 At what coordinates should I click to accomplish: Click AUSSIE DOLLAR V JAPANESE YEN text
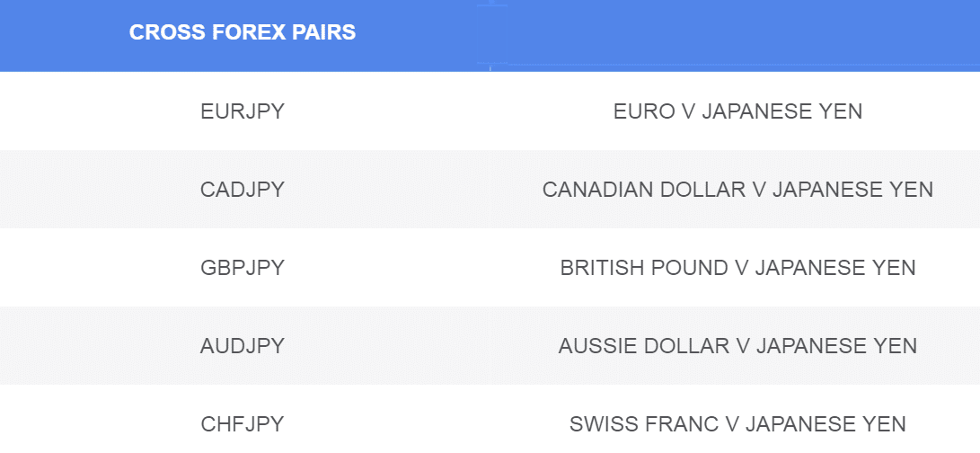[737, 346]
